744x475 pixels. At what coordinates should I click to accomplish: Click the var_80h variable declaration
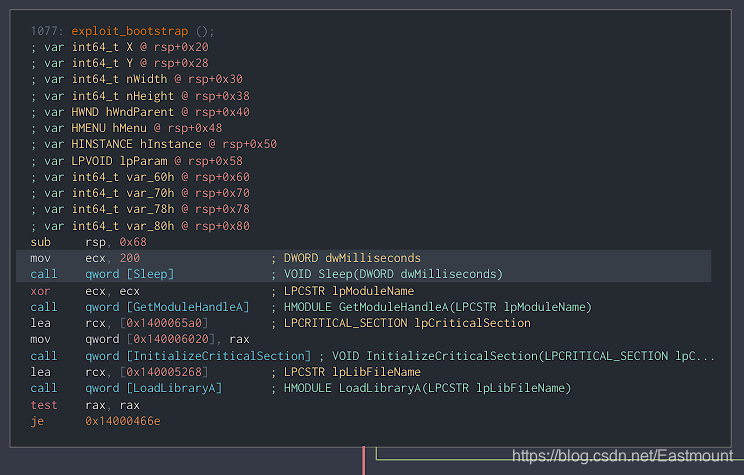point(140,226)
